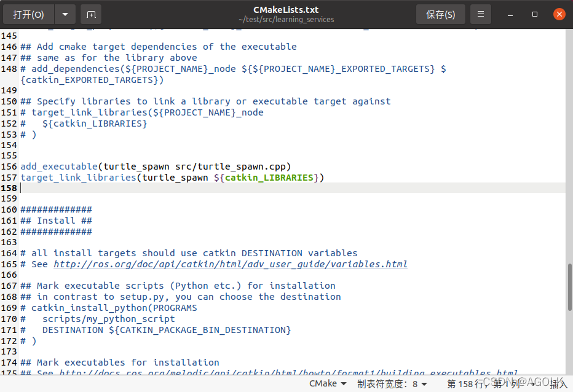
Task: Click the line 158 position indicator
Action: coord(483,383)
